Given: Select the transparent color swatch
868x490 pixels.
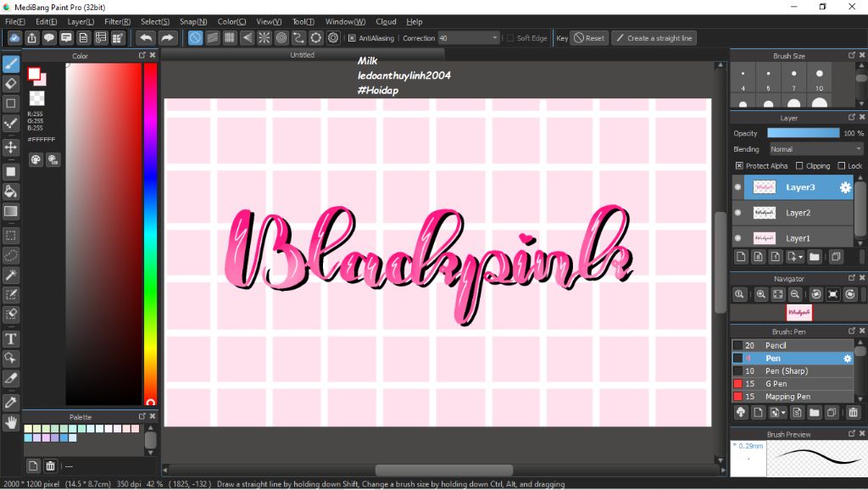Looking at the screenshot, I should click(37, 98).
